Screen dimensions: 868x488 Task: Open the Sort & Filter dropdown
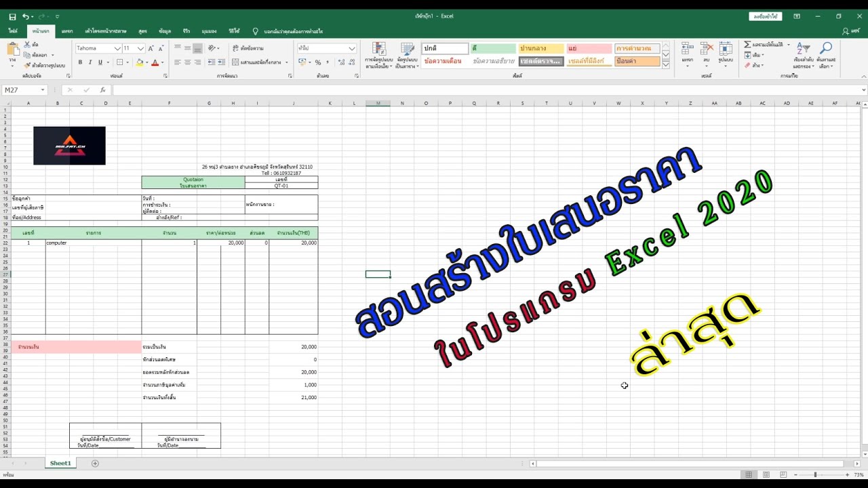[x=804, y=56]
